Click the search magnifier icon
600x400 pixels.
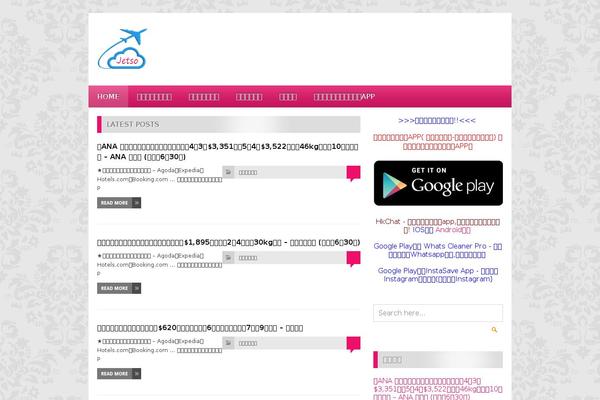tap(494, 330)
